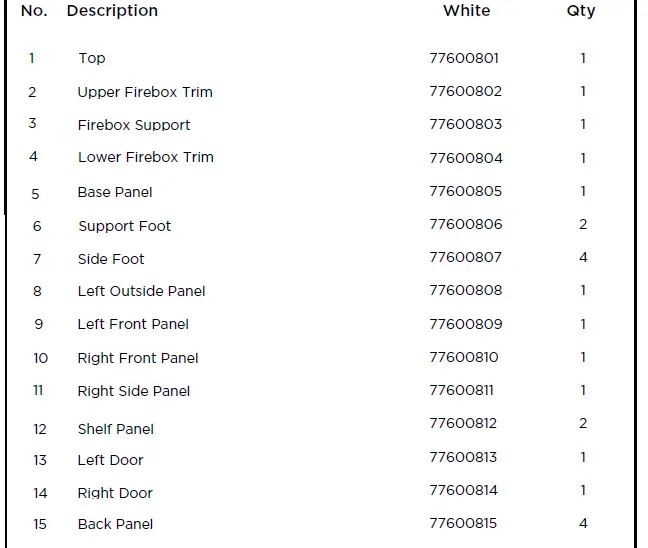Click part number 77600801 for Top
This screenshot has width=648, height=548.
click(x=464, y=58)
